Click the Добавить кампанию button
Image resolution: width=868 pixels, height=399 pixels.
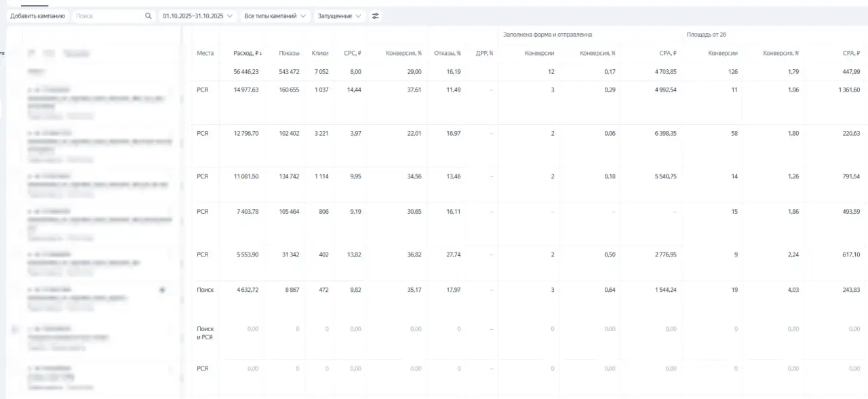pos(37,16)
